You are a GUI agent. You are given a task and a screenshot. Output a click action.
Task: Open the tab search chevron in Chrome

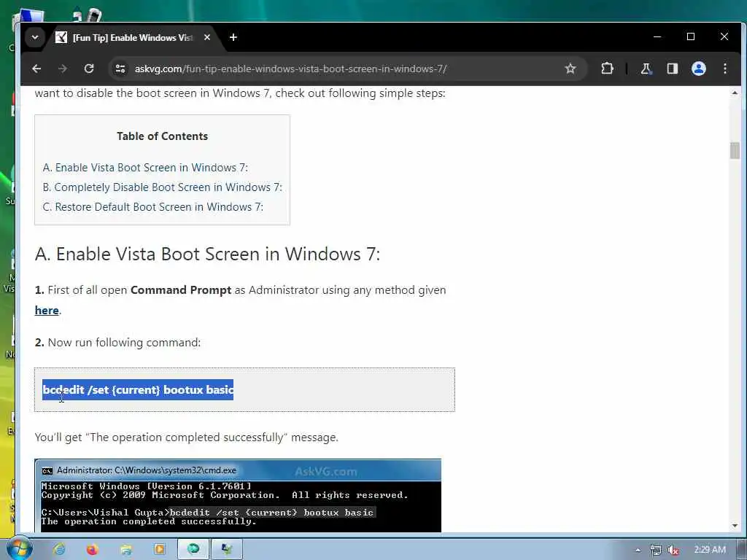[x=35, y=37]
